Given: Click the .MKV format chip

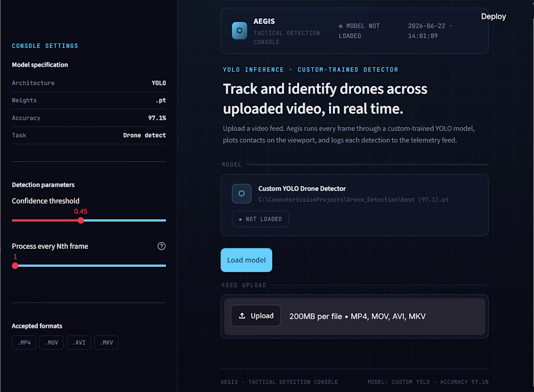Looking at the screenshot, I should point(106,343).
